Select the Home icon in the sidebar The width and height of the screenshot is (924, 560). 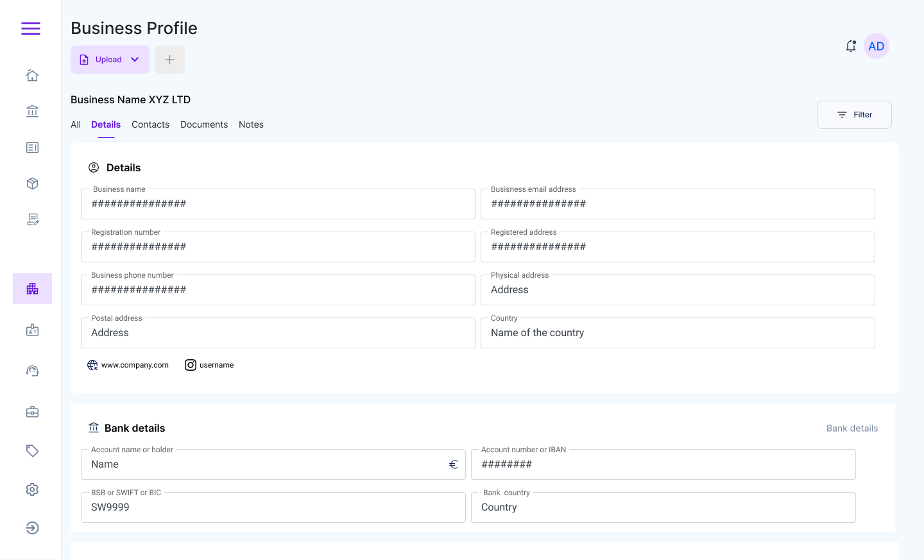point(32,75)
